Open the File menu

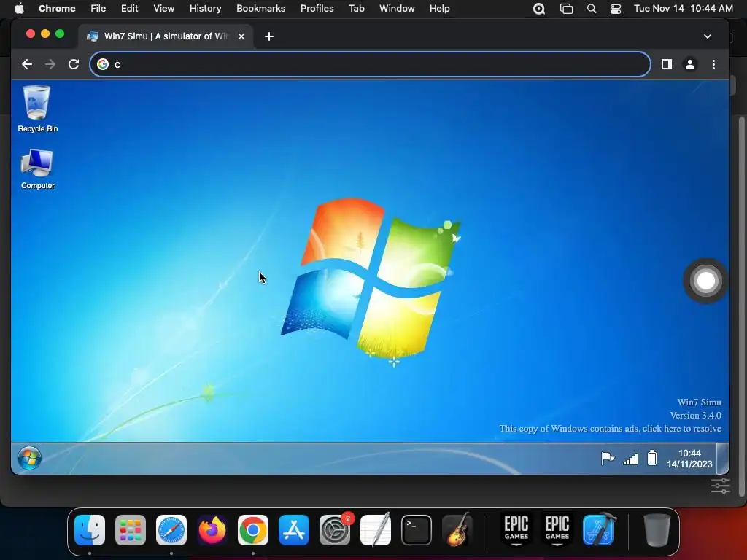pos(98,9)
